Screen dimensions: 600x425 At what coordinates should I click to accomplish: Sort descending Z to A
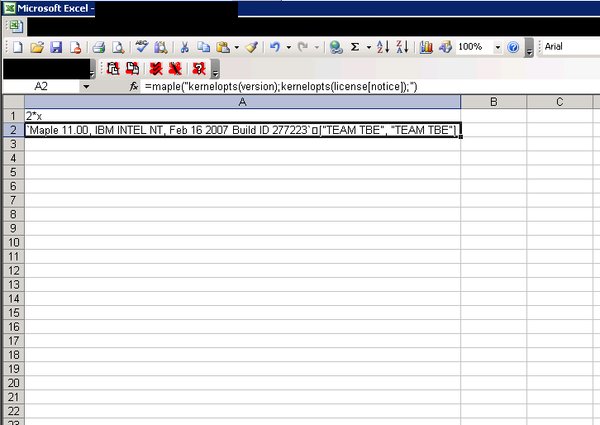tap(402, 47)
